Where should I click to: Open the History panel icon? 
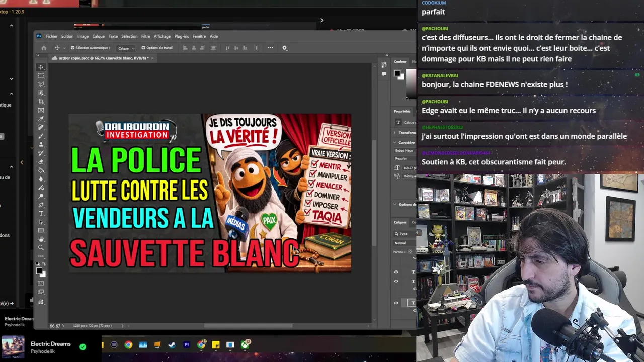[384, 64]
